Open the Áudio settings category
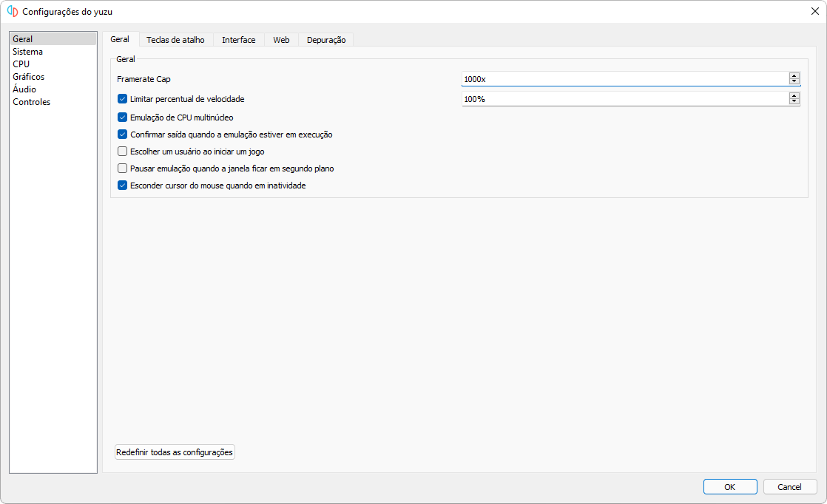 click(x=53, y=89)
